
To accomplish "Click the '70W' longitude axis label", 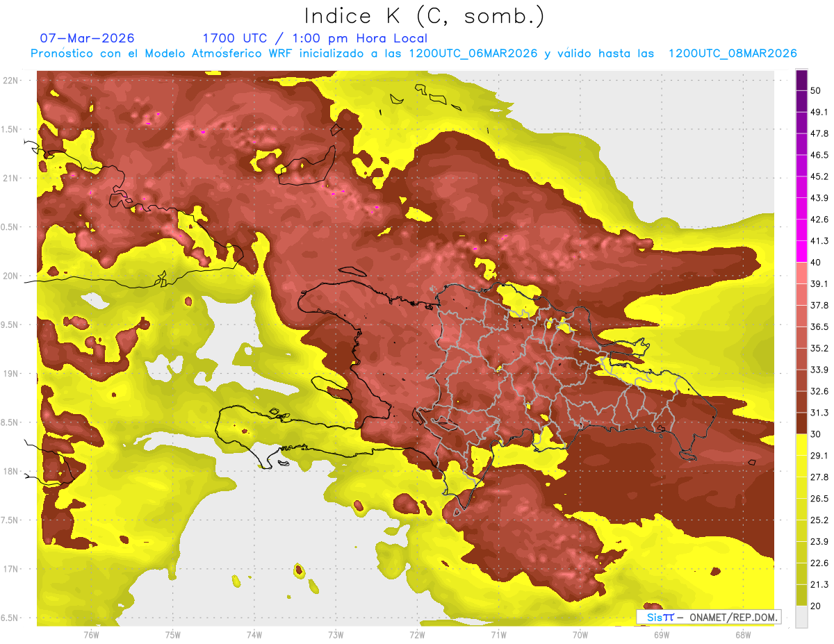I will [580, 634].
